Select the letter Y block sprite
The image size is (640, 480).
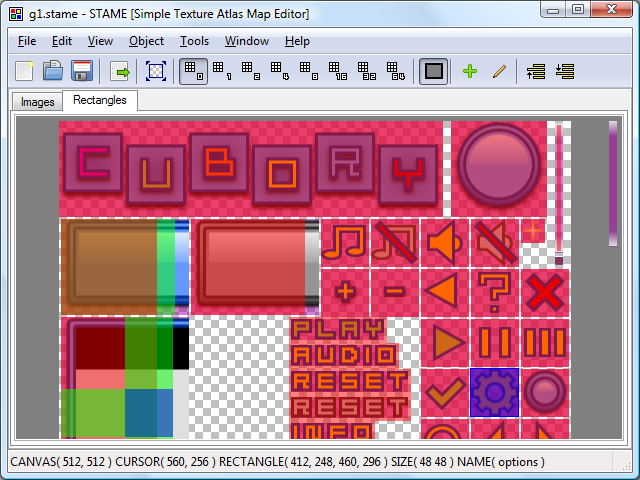coord(408,175)
